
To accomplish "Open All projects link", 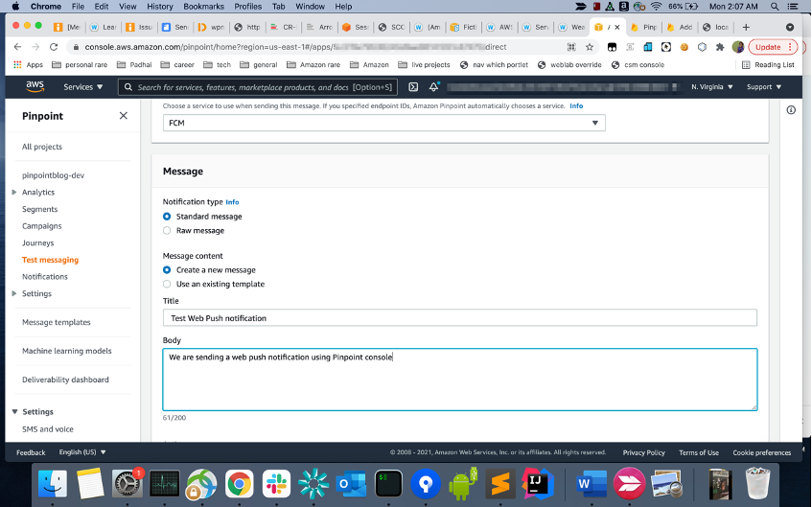I will [x=42, y=147].
